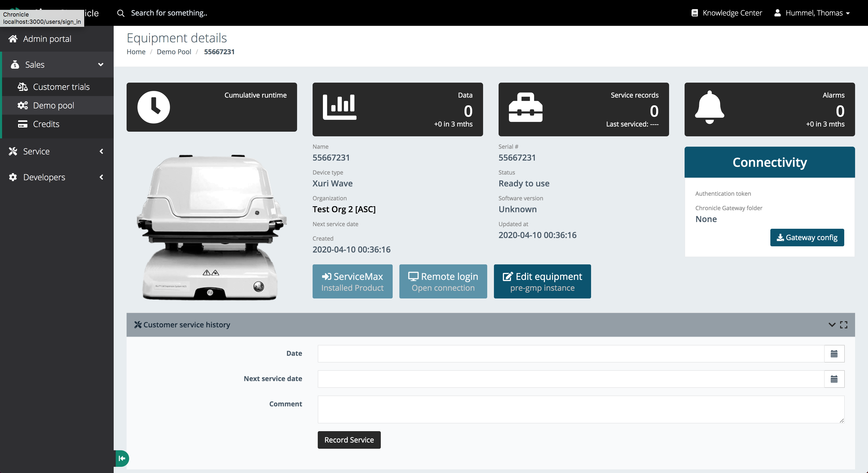Viewport: 868px width, 473px height.
Task: Click the Data bar chart icon
Action: [x=339, y=107]
